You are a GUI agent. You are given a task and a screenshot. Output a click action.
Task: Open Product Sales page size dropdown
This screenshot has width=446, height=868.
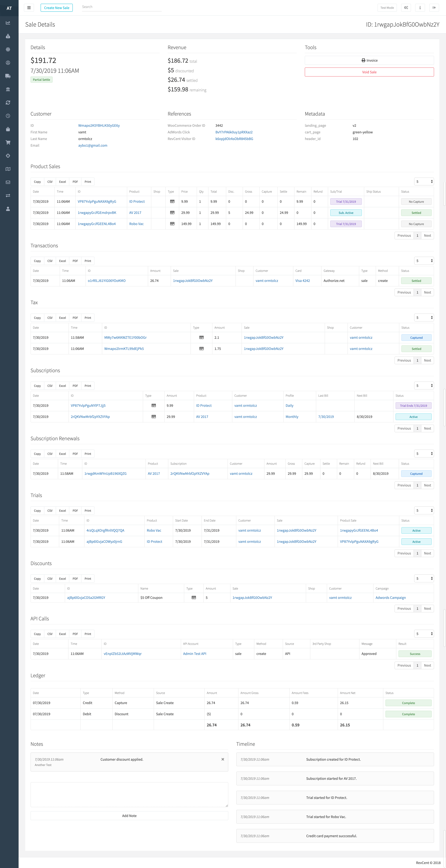pyautogui.click(x=424, y=182)
